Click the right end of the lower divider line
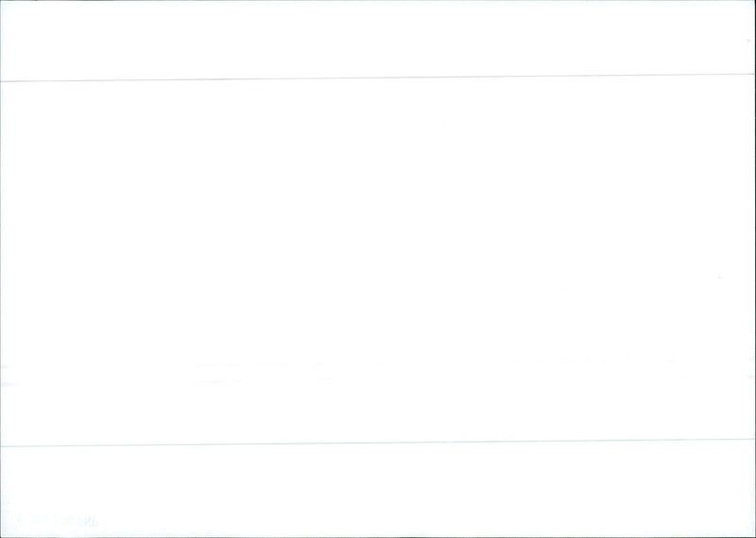This screenshot has width=756, height=538. pyautogui.click(x=751, y=441)
